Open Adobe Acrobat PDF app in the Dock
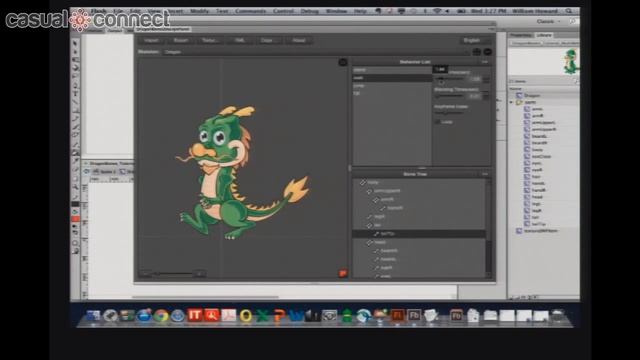Image resolution: width=640 pixels, height=360 pixels. 229,316
